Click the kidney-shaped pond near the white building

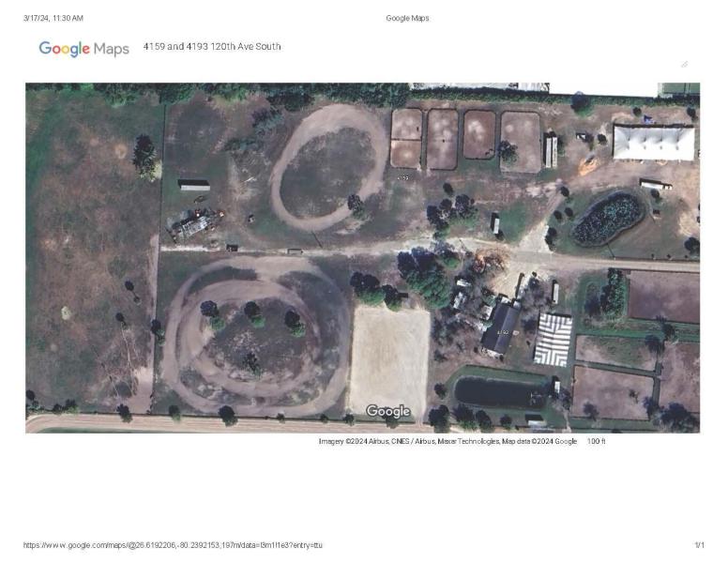(x=608, y=218)
